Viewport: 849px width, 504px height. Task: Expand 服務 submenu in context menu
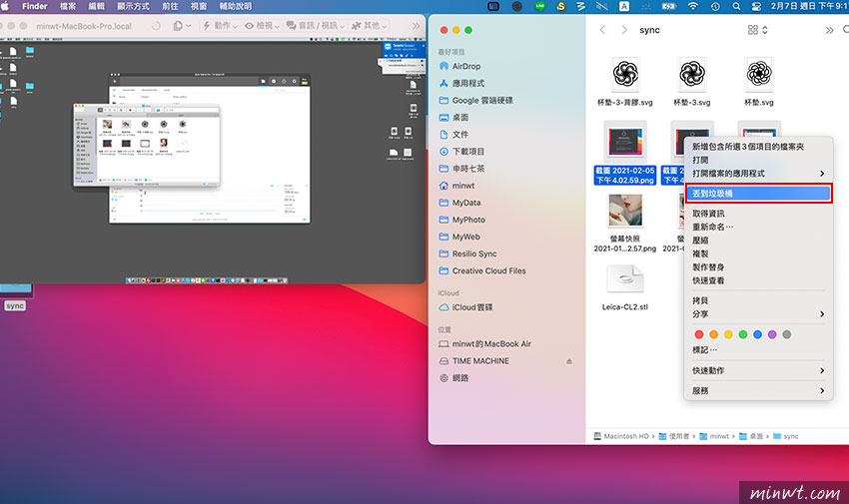tap(756, 390)
